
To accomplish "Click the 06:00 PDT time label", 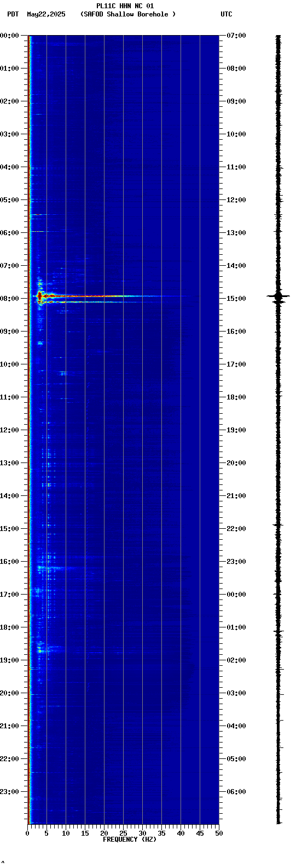I will tap(9, 233).
